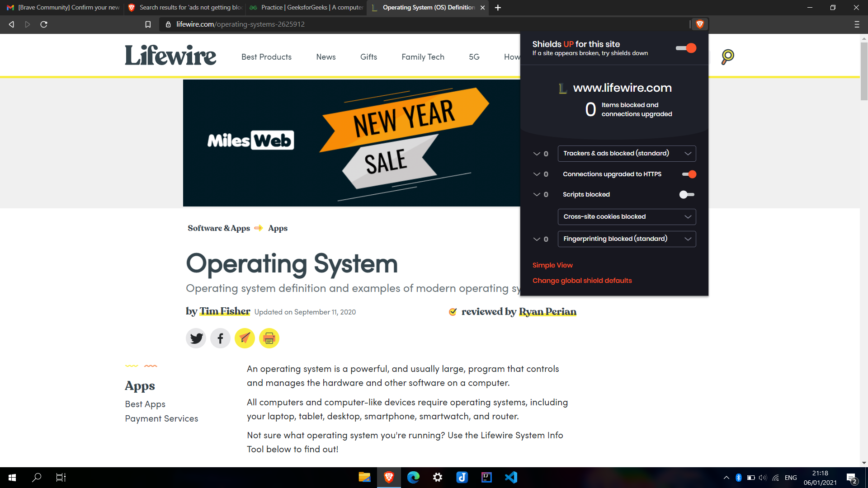
Task: Reload the page with refresh icon
Action: point(44,24)
